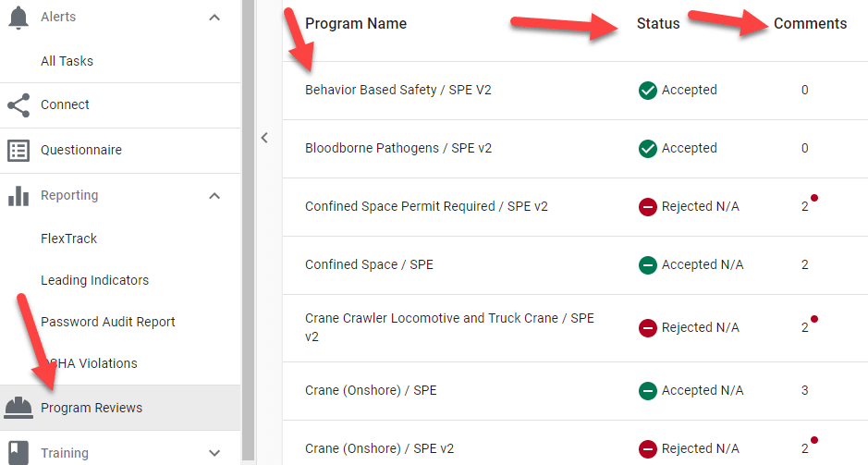
Task: Collapse the Reporting section chevron
Action: tap(214, 196)
